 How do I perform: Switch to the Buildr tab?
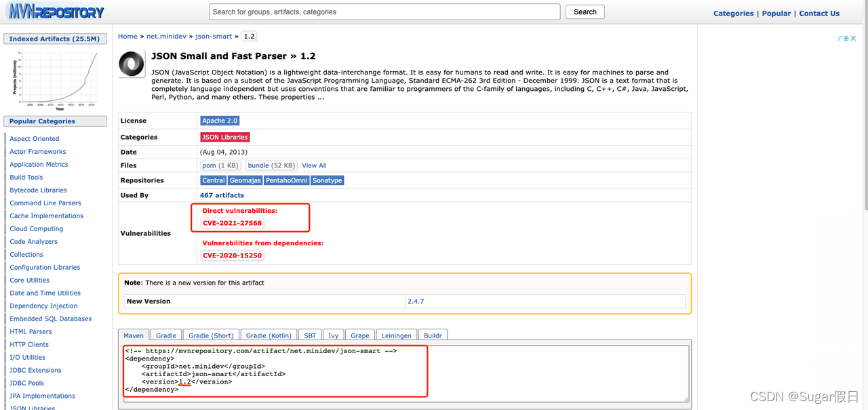433,335
